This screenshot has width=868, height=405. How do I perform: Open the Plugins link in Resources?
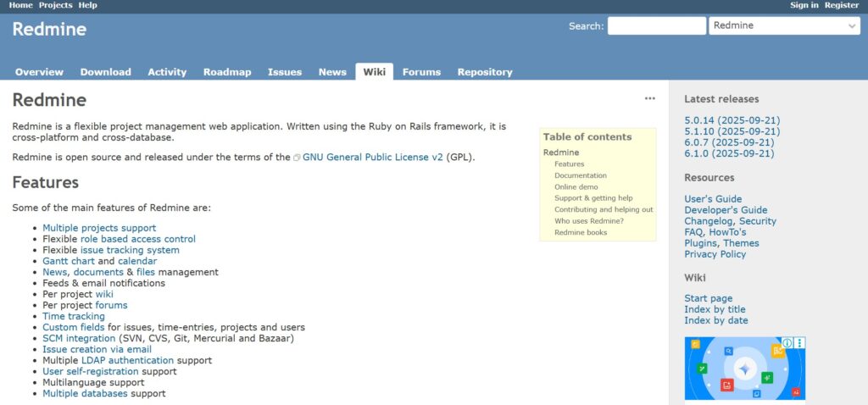[x=701, y=243]
